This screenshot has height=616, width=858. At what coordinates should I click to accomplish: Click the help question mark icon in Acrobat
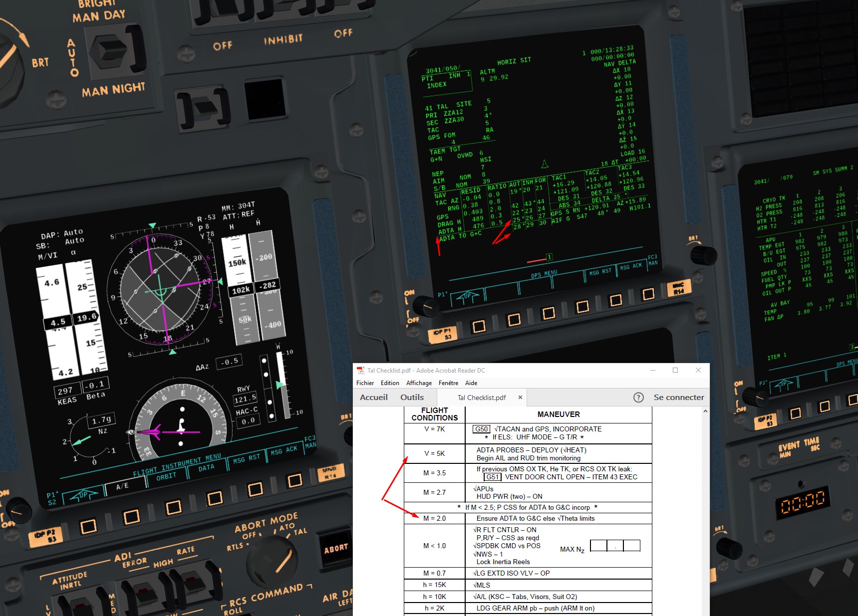click(638, 398)
